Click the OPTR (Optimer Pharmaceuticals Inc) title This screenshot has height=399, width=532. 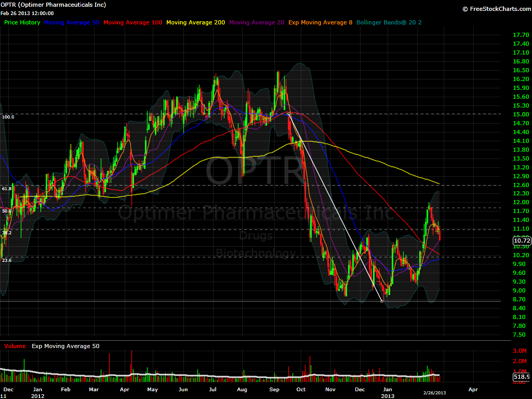(54, 5)
